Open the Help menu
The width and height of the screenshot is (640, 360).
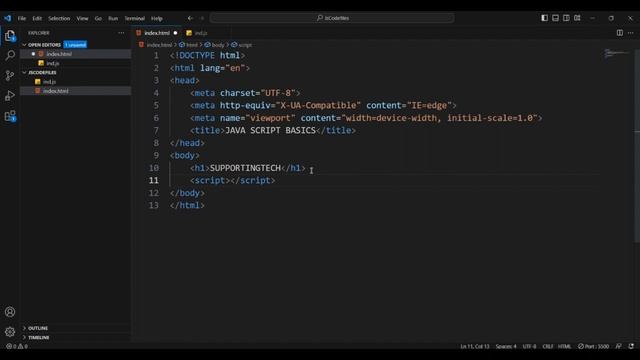coord(157,18)
